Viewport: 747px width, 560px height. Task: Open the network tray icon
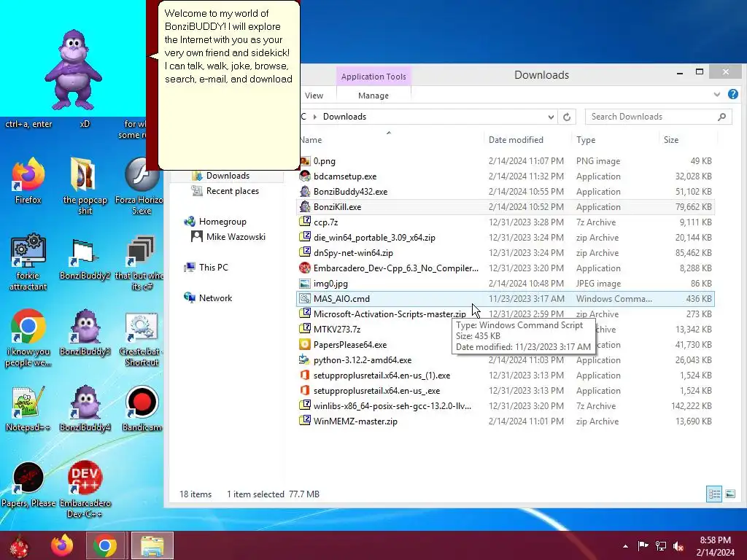661,546
